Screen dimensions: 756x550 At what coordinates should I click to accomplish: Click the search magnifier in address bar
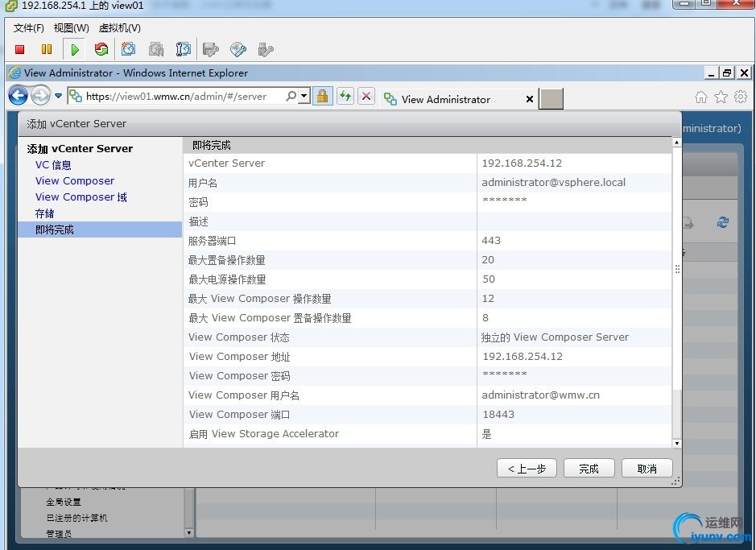[291, 96]
